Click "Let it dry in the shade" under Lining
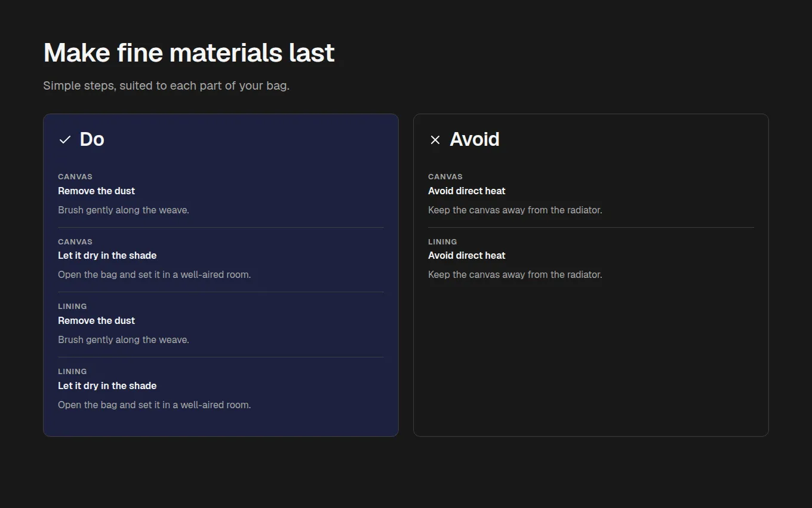 (107, 385)
